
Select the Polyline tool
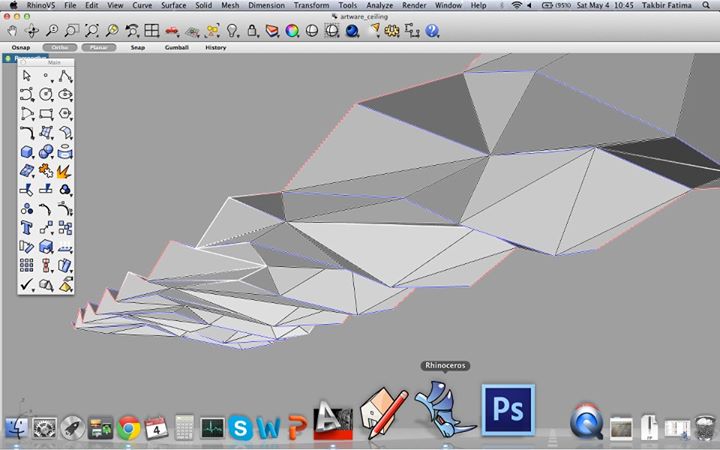coord(65,76)
